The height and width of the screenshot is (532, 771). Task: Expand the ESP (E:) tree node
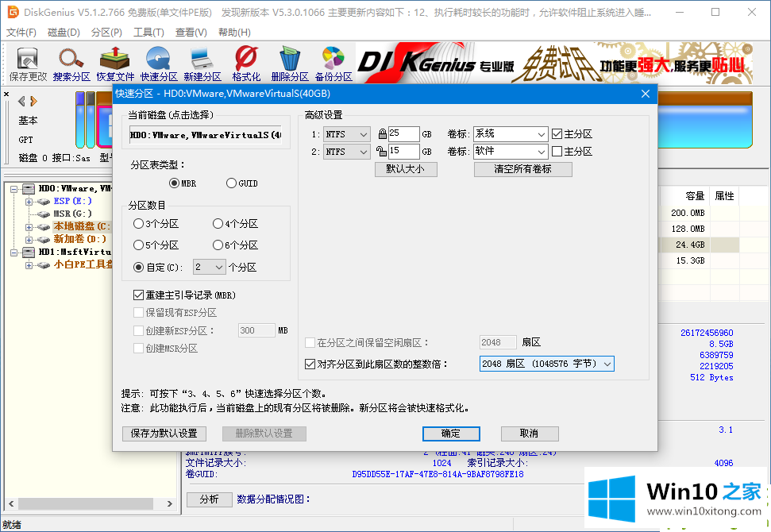[x=29, y=202]
